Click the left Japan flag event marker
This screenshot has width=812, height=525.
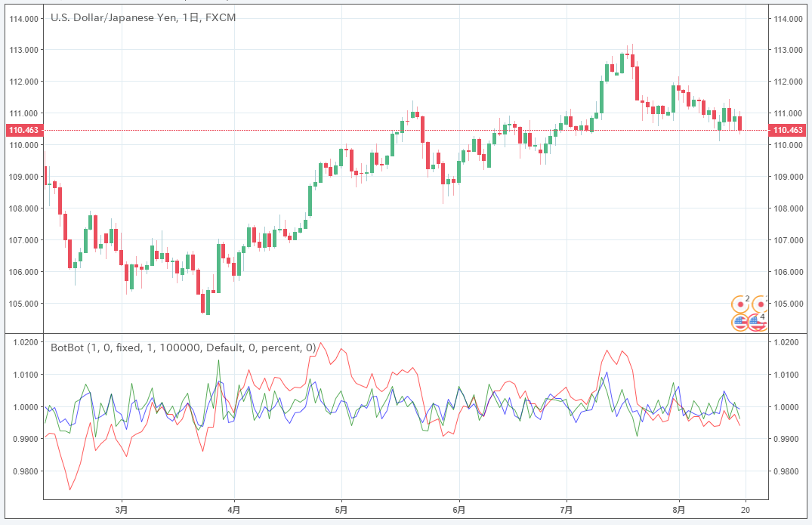tap(739, 305)
